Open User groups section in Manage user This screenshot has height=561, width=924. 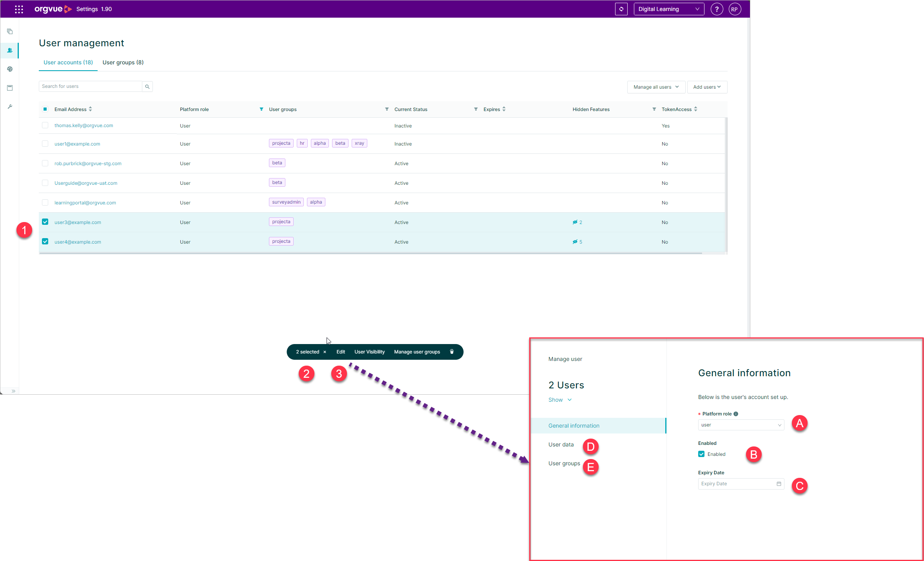[x=564, y=463]
